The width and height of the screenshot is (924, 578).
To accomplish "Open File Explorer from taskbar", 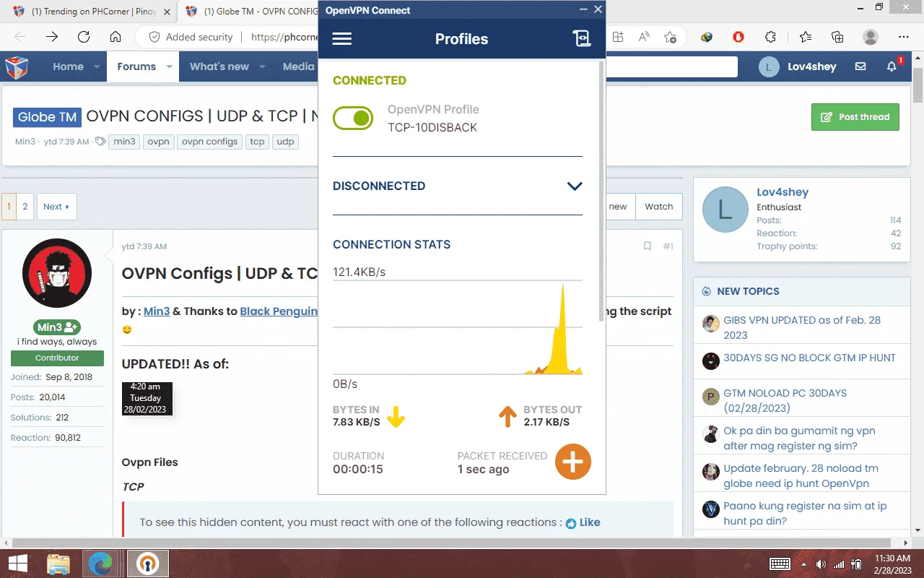I will 58,564.
